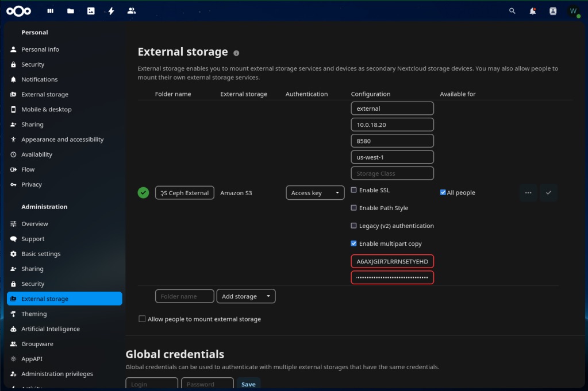
Task: Save the global credentials
Action: pos(248,384)
